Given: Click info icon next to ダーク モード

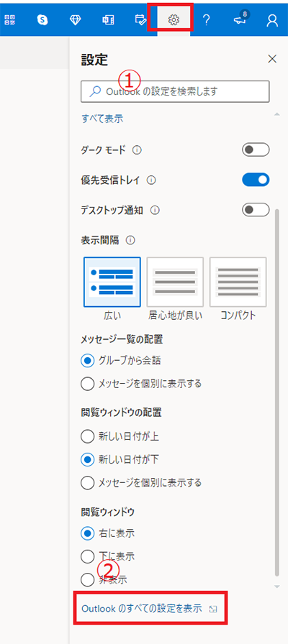Looking at the screenshot, I should coord(137,150).
